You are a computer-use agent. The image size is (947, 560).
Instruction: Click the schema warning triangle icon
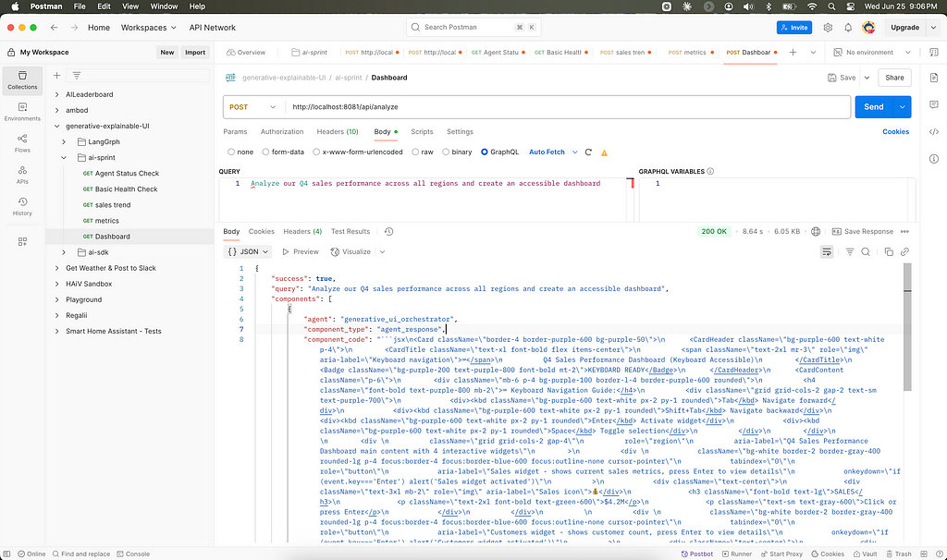(x=605, y=152)
